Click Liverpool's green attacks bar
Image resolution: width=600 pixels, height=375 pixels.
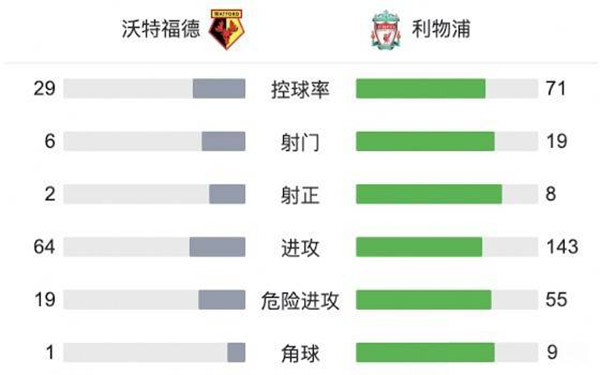point(419,247)
